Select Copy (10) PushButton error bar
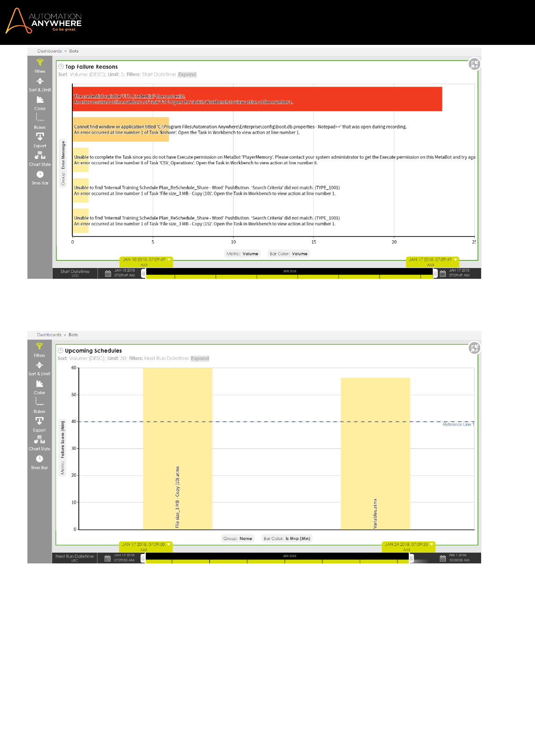 81,190
